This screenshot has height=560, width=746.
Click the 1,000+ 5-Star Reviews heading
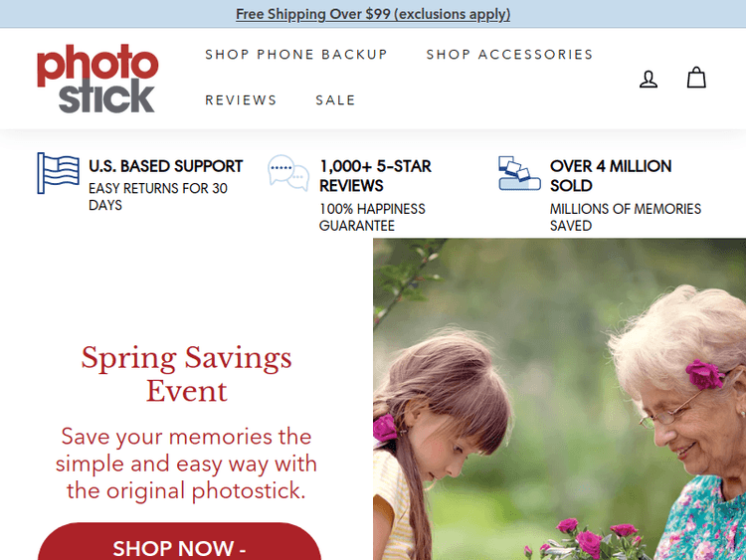[375, 176]
